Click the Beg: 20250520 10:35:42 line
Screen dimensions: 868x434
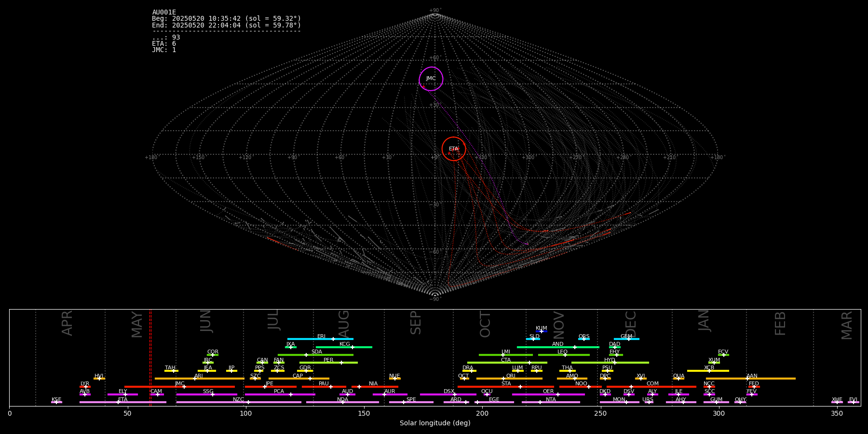226,19
